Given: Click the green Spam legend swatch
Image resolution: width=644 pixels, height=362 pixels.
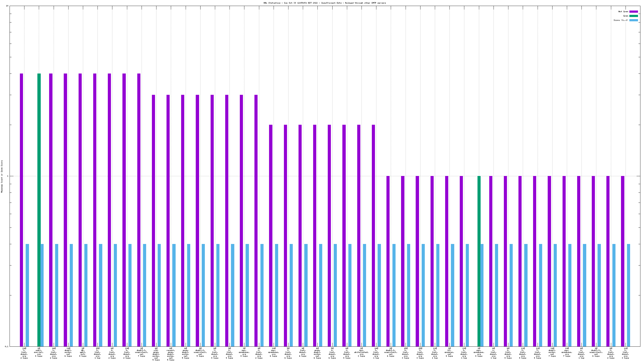Looking at the screenshot, I should click(x=633, y=16).
